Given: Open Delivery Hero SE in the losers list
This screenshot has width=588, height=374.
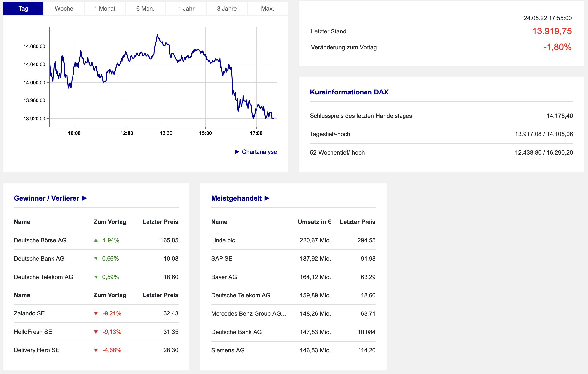Looking at the screenshot, I should point(37,350).
